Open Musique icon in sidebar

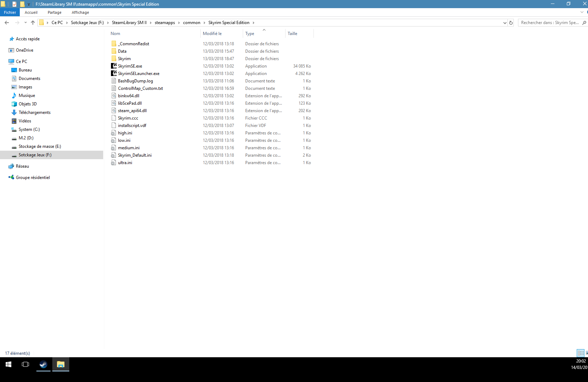coord(14,95)
